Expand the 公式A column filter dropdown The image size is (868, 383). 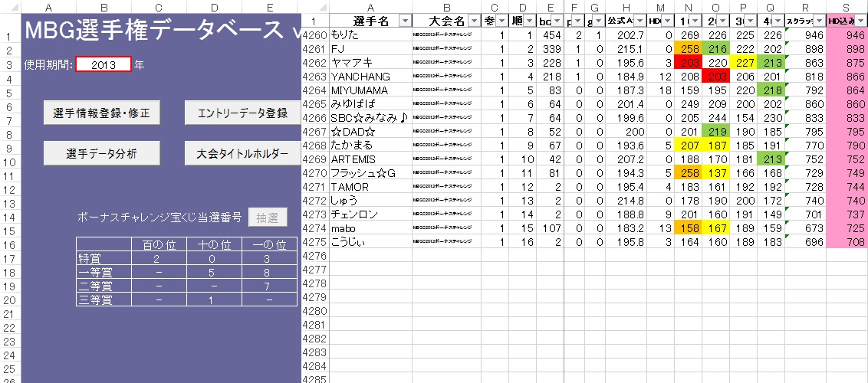[638, 21]
